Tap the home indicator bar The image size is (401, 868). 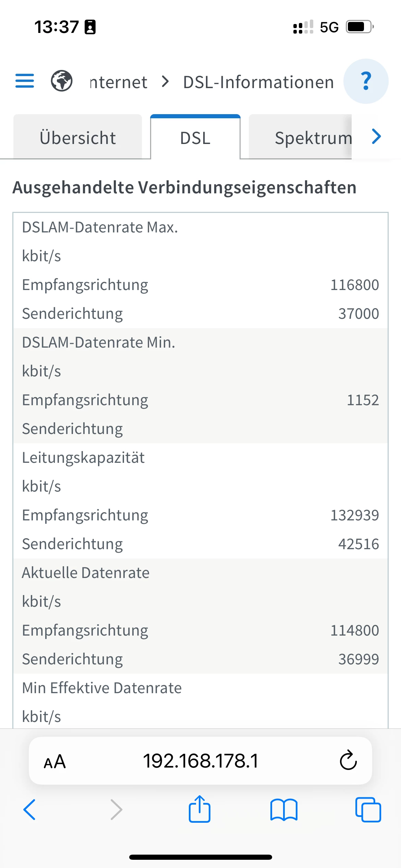[x=200, y=857]
